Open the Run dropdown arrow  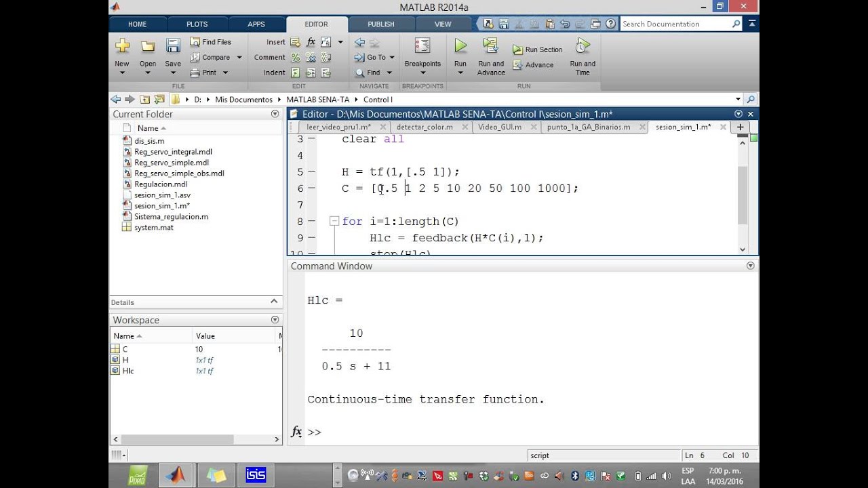pos(460,73)
